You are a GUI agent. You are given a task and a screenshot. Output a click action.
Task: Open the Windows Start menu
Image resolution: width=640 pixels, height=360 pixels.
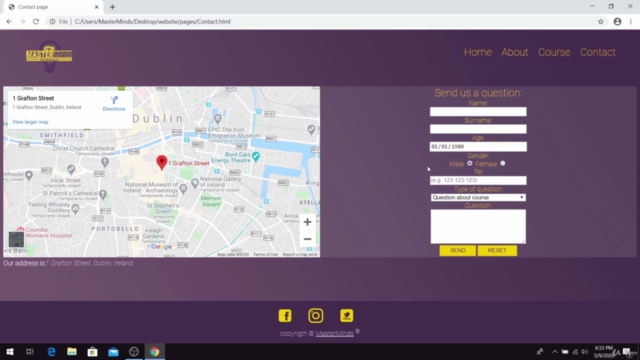(10, 351)
